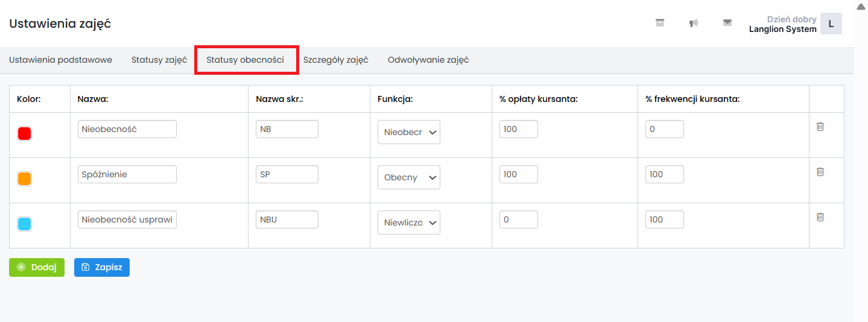This screenshot has width=868, height=322.
Task: Click the user avatar labeled L
Action: tap(831, 24)
